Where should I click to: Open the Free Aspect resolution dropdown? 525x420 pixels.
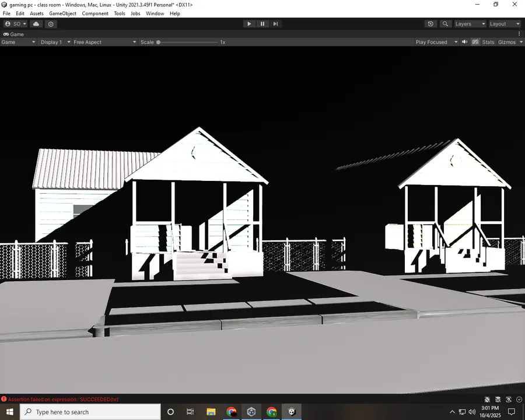tap(105, 42)
